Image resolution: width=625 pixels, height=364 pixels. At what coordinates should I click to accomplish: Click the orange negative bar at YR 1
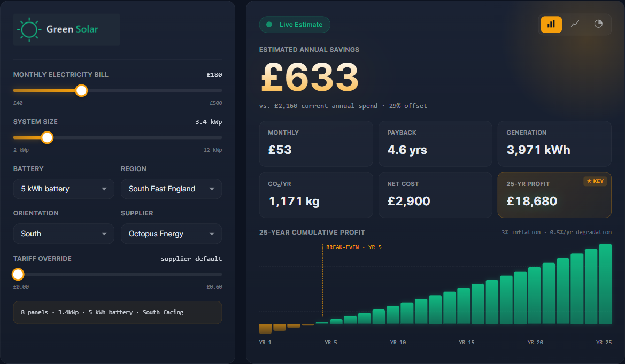tap(265, 329)
